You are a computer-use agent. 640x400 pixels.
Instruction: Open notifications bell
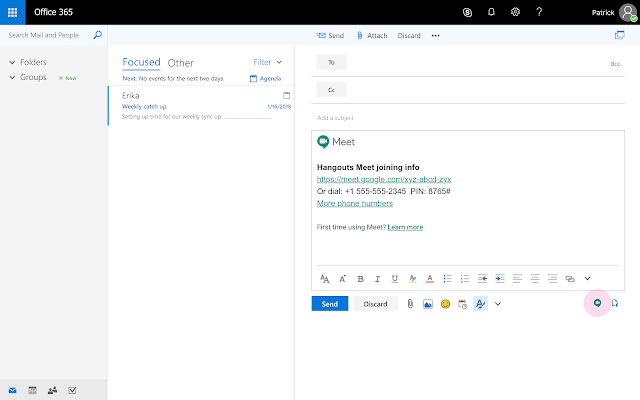[491, 13]
